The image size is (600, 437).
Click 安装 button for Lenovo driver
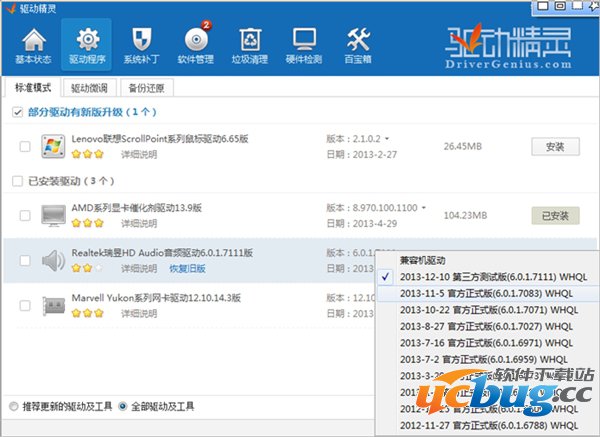(555, 147)
